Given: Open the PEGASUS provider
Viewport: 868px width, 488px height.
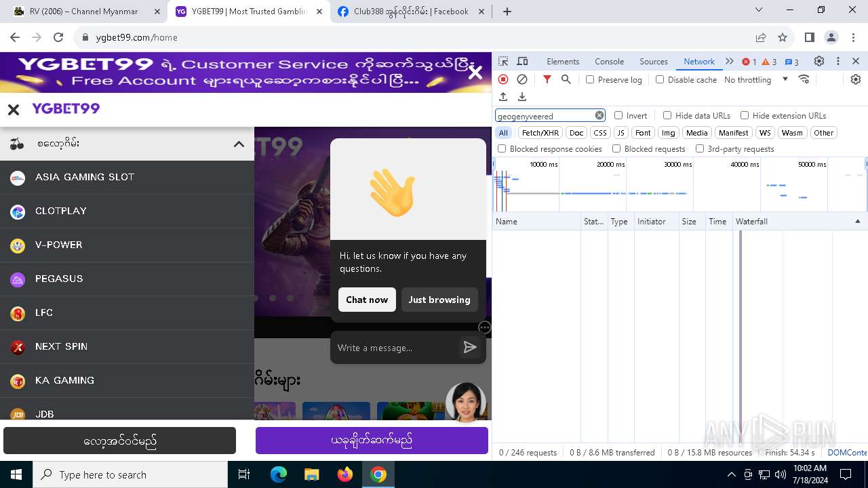Looking at the screenshot, I should coord(127,279).
